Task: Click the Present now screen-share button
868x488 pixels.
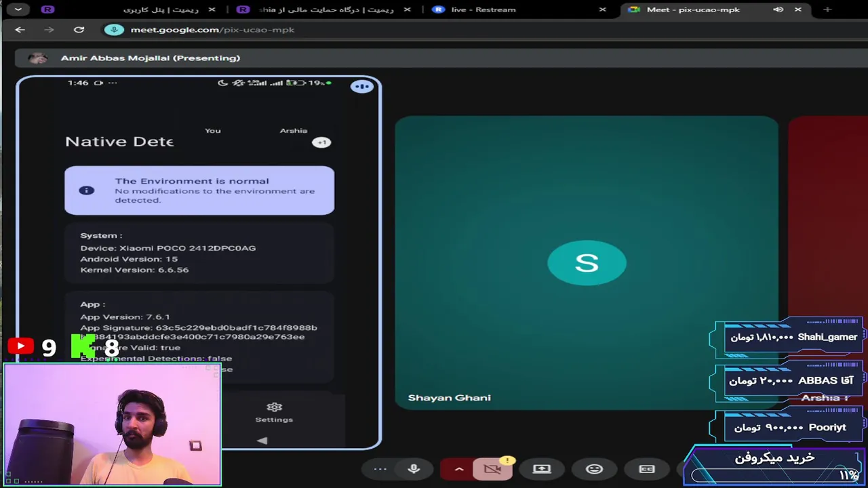Action: (541, 469)
